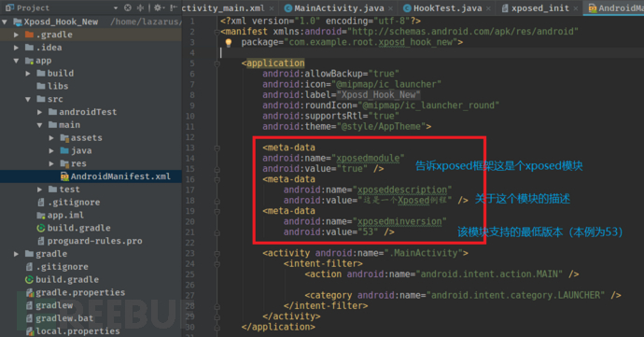
Task: Click the xposeddescription attribute value
Action: [402, 190]
